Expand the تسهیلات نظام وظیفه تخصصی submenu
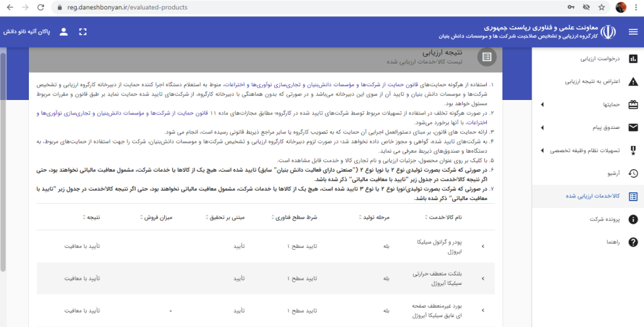The height and width of the screenshot is (327, 644). pyautogui.click(x=543, y=151)
